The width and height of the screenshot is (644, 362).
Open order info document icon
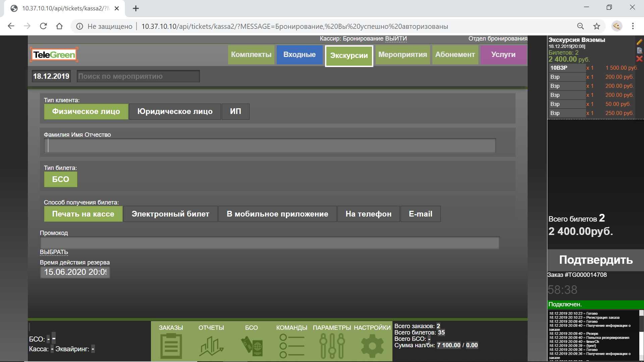coord(639,51)
